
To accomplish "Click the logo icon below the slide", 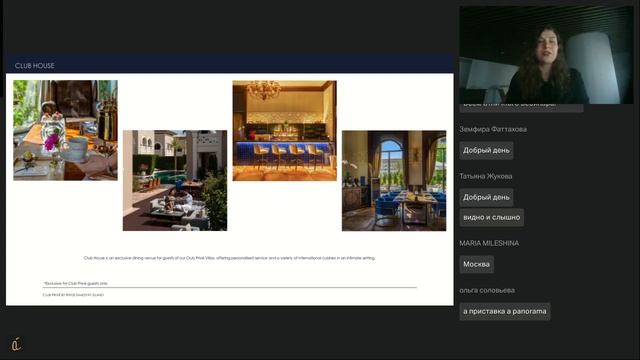I will pos(16,344).
